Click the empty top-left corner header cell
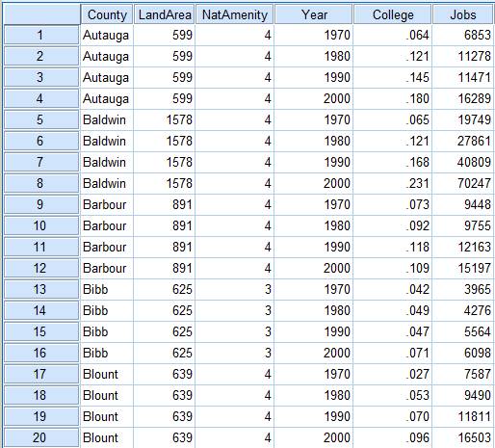 41,14
